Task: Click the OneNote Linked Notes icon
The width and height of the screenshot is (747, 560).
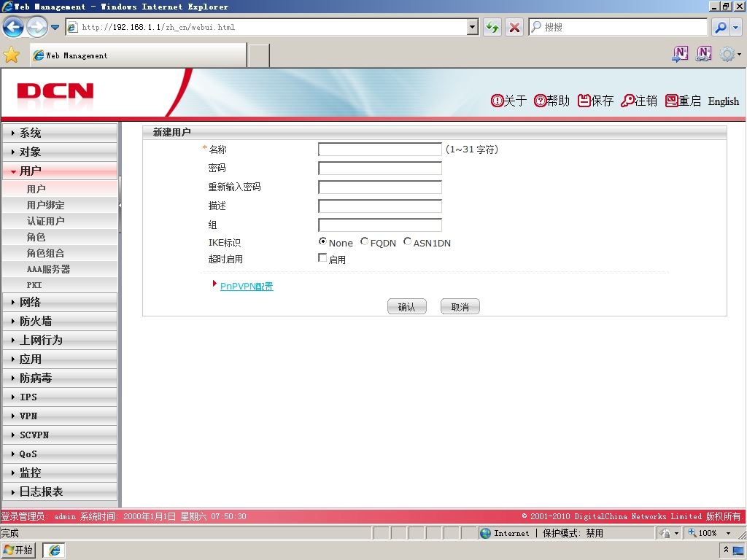Action: pos(704,54)
